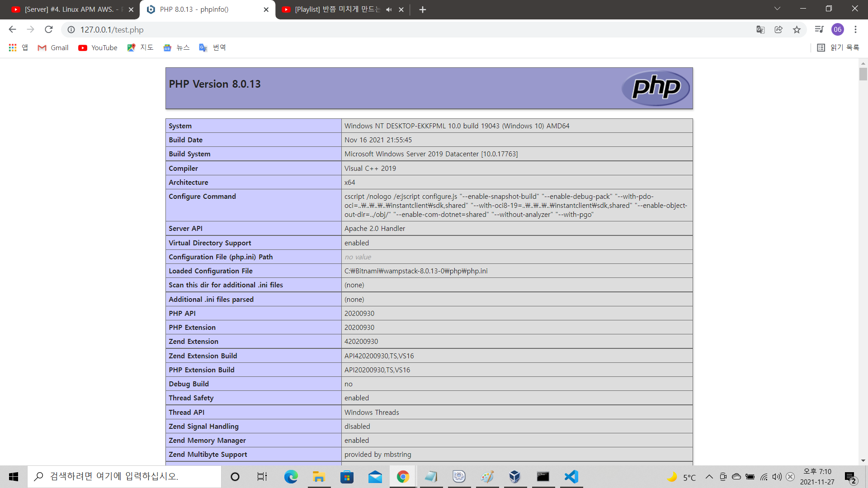
Task: Bookmark this page with the star icon
Action: pyautogui.click(x=797, y=29)
